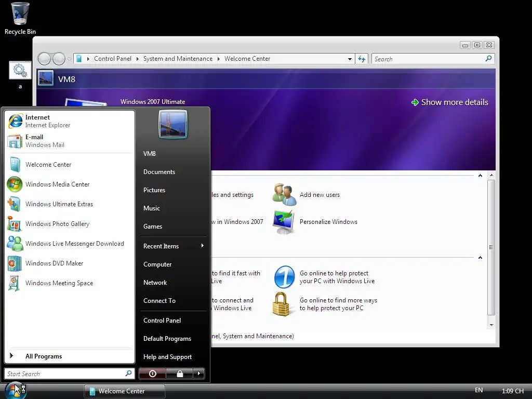
Task: Refresh the Welcome Center address bar
Action: 362,59
